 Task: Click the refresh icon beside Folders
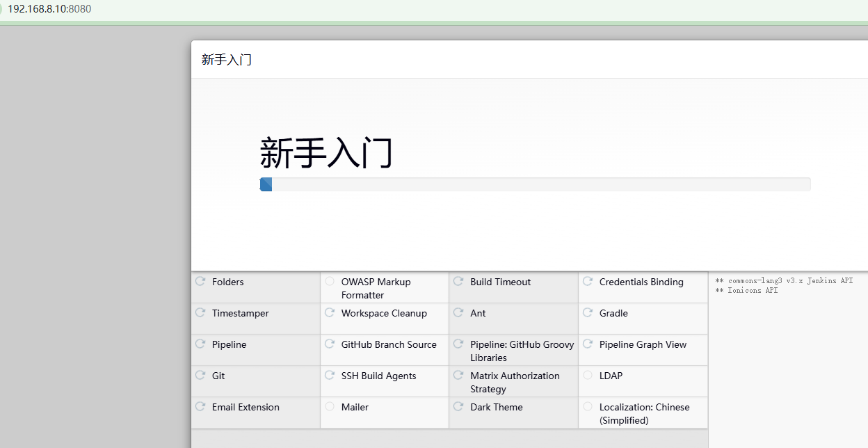tap(200, 282)
